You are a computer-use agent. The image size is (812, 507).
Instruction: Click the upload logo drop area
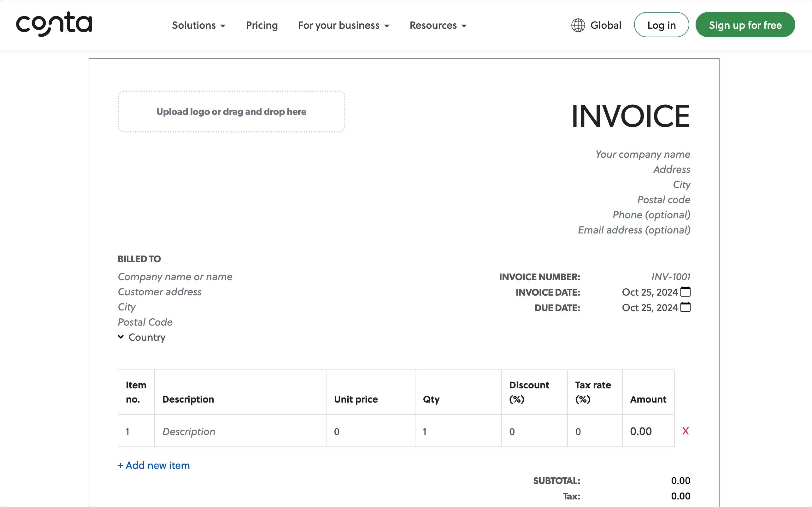coord(231,112)
